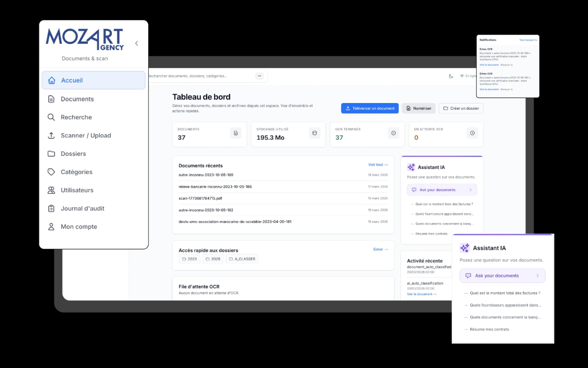Open Dossiers in the sidebar
This screenshot has width=588, height=368.
[93, 154]
